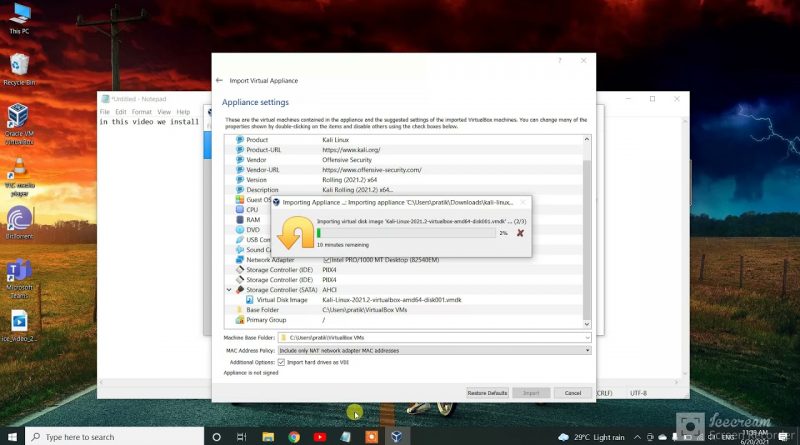Open the Notepad Format menu
Viewport: 800px width, 445px height.
click(141, 112)
